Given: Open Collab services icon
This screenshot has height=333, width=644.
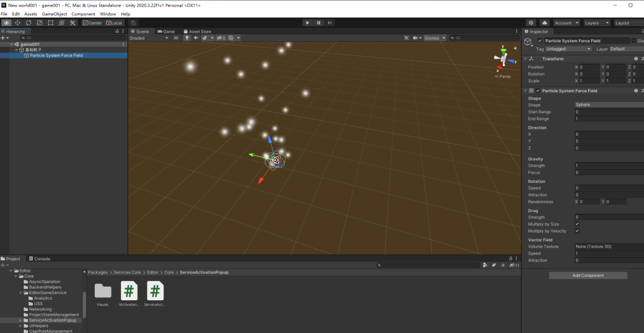Looking at the screenshot, I should [531, 23].
